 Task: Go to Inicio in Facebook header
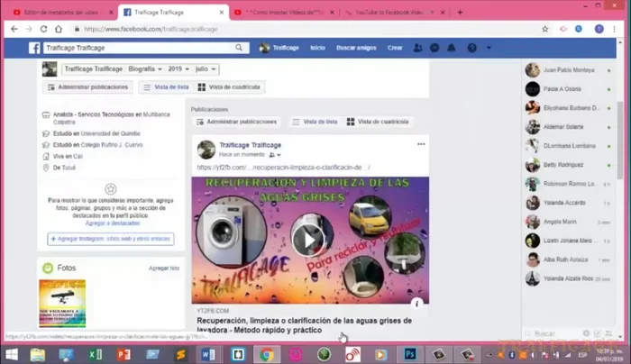[317, 48]
